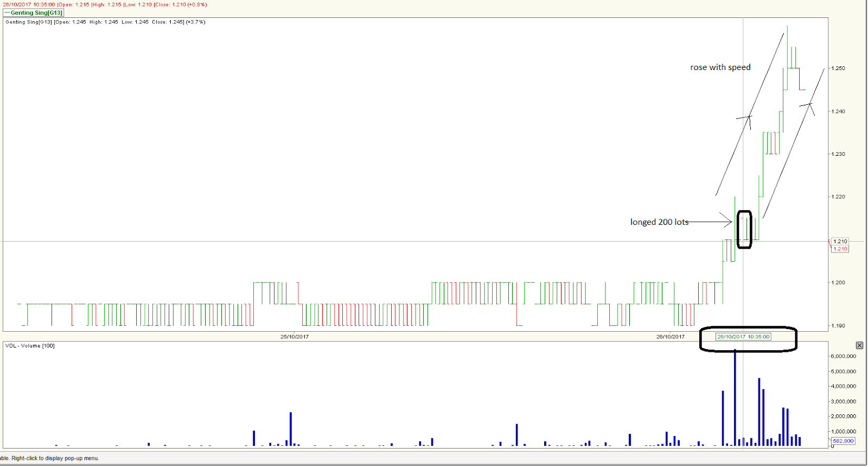This screenshot has width=868, height=467.
Task: Click the 1.220 price axis label
Action: coord(839,197)
